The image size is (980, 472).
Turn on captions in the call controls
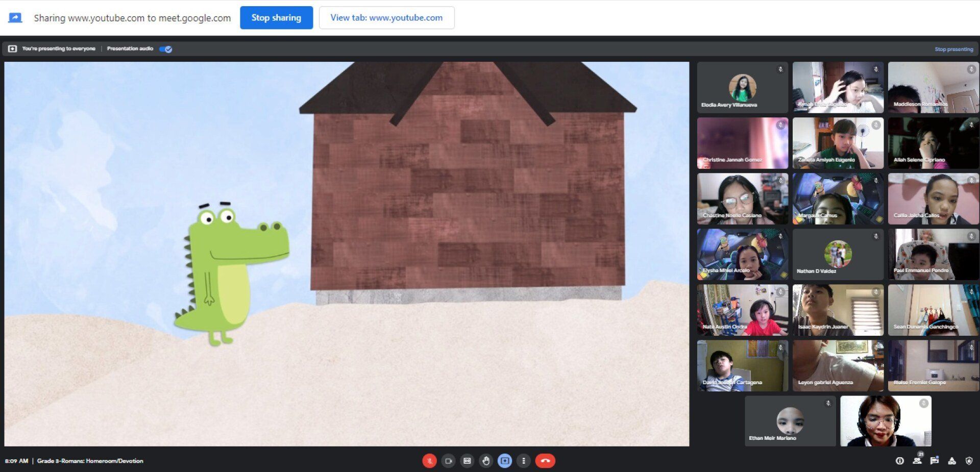click(x=467, y=461)
